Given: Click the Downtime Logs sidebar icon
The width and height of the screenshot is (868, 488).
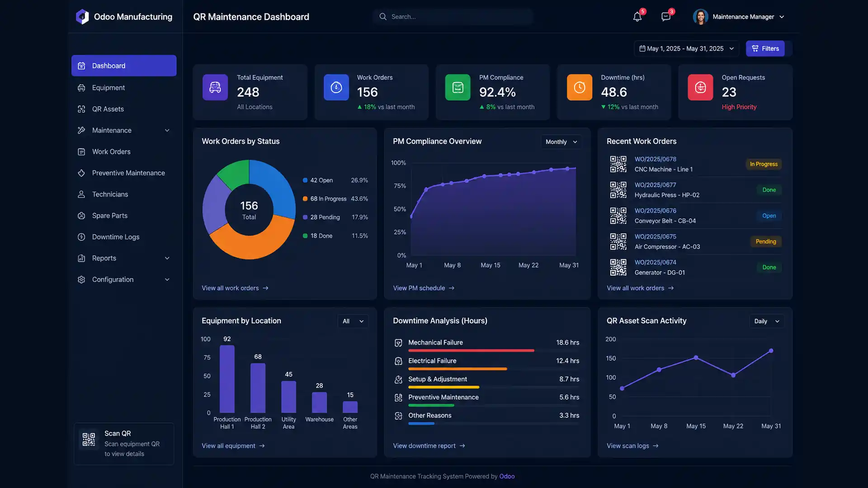Looking at the screenshot, I should 81,237.
